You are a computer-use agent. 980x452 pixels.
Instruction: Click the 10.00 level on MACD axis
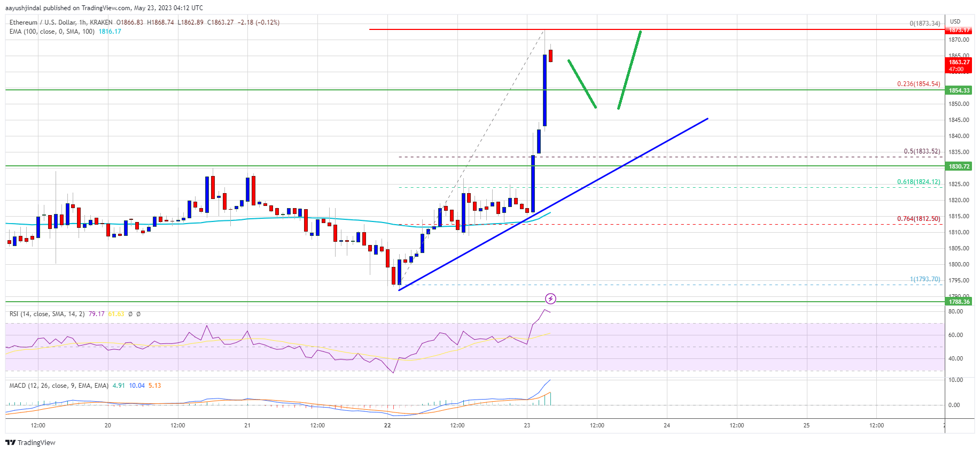[955, 380]
